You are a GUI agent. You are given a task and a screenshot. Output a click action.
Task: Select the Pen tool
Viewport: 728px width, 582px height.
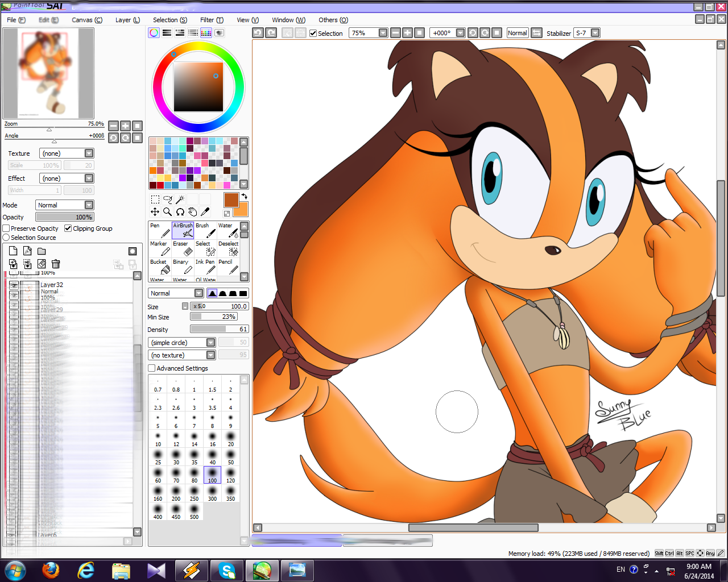click(160, 230)
